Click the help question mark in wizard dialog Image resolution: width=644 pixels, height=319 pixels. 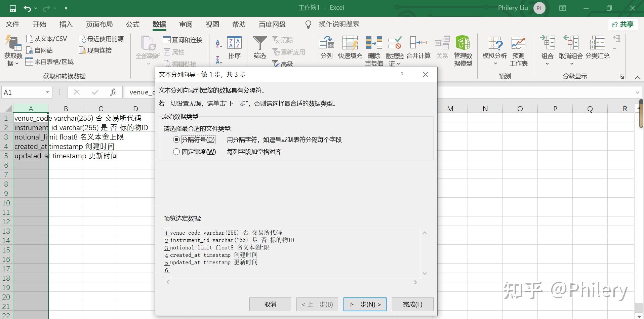coord(402,75)
